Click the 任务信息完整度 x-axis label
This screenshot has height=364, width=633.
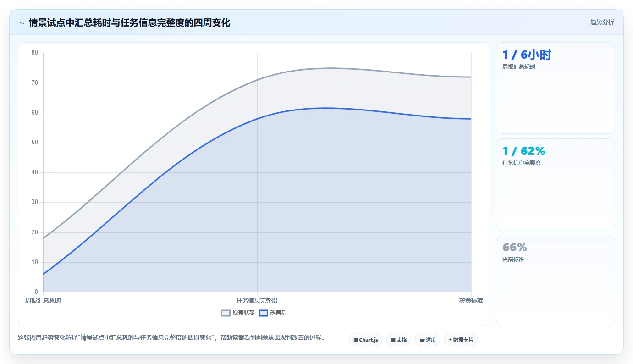[x=257, y=301]
